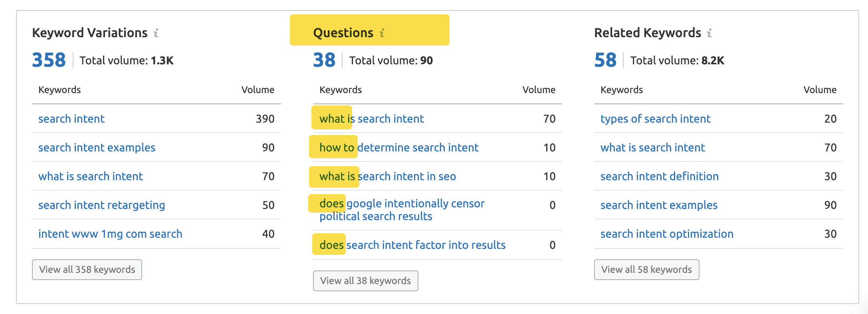Click the 'search intent definition' keyword link

(x=659, y=176)
